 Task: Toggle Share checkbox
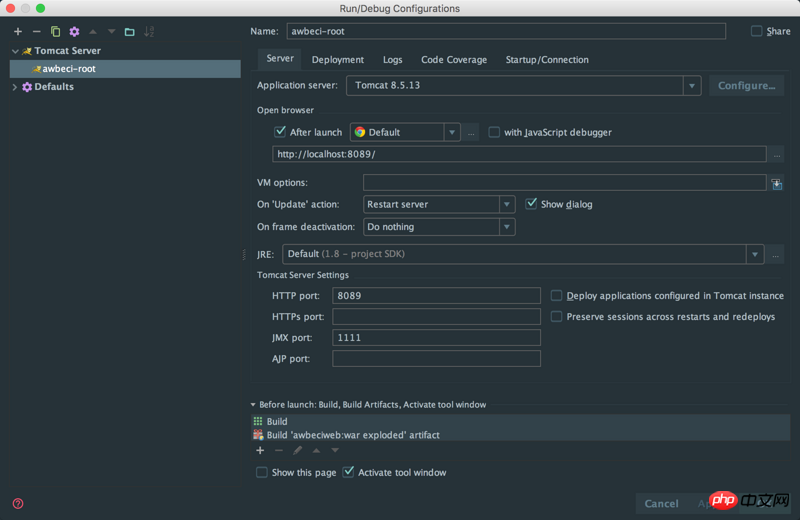click(x=756, y=31)
